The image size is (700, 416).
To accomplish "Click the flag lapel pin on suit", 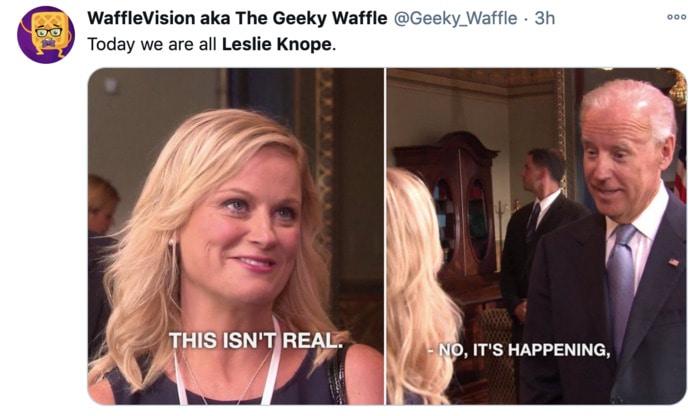I will pos(673,262).
